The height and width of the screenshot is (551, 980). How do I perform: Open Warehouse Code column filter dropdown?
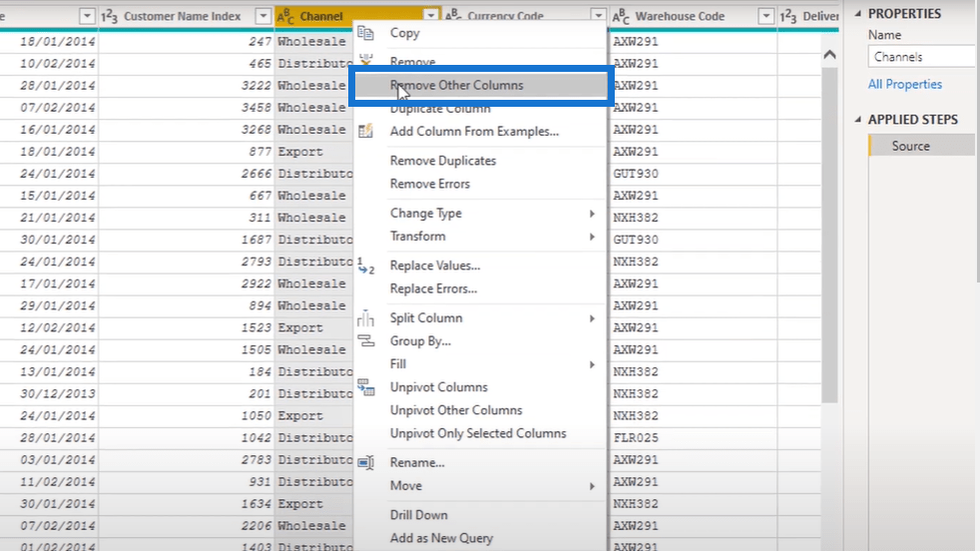tap(765, 16)
